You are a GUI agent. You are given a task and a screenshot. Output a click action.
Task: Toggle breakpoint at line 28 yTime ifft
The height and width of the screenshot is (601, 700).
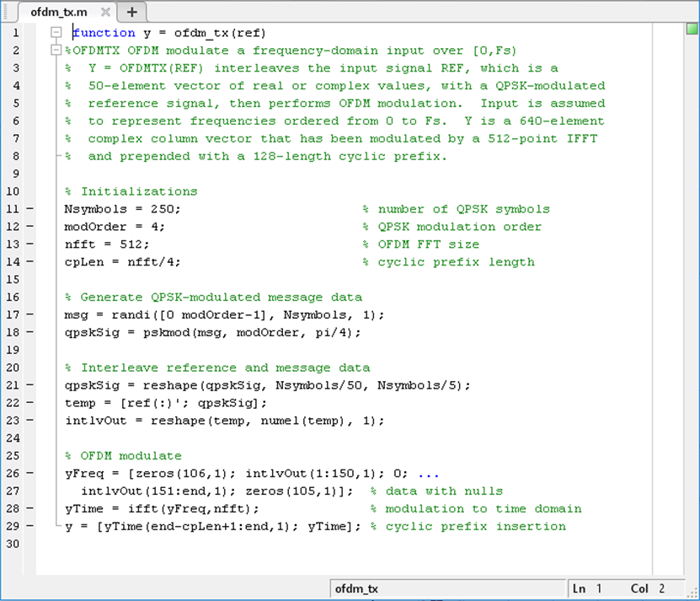point(30,508)
